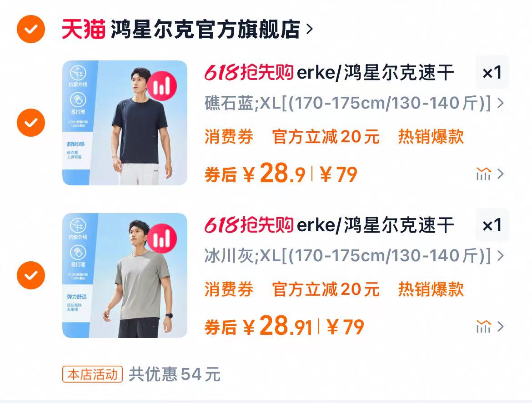
Task: Expand store arrow next to shop name
Action: [309, 29]
